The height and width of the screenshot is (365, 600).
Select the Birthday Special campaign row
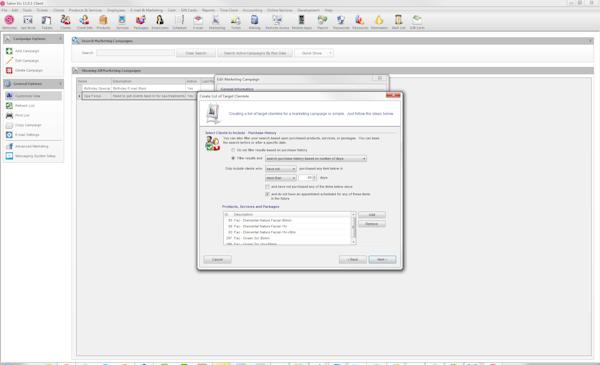(x=138, y=88)
